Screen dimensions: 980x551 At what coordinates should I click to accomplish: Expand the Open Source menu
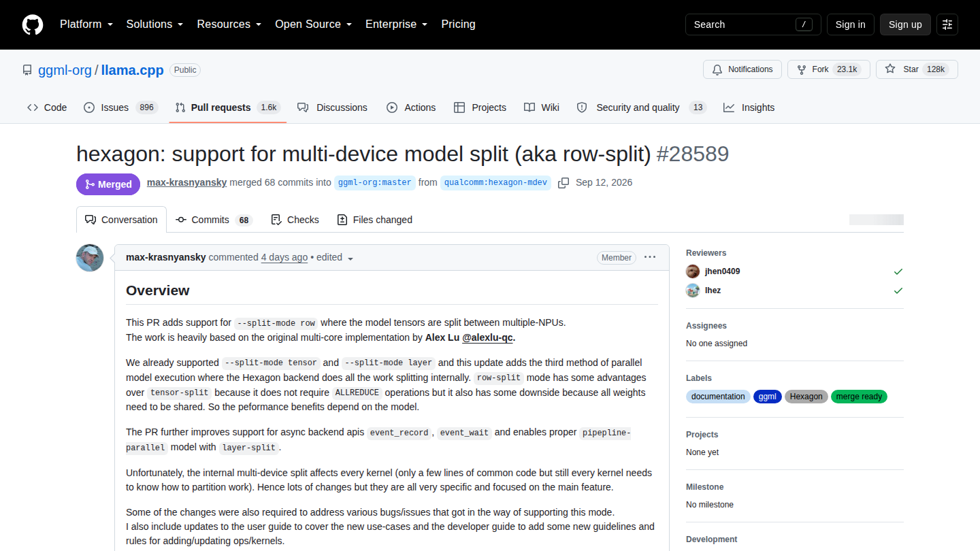pos(313,24)
